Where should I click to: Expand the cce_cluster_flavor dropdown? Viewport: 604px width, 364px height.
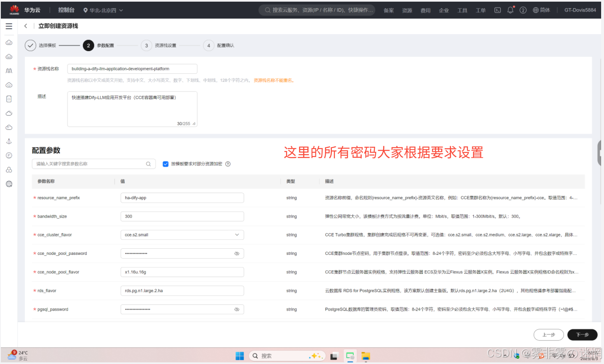click(237, 235)
